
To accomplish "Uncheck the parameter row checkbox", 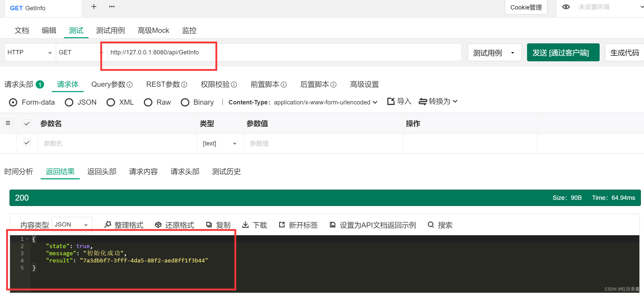I will pos(27,143).
